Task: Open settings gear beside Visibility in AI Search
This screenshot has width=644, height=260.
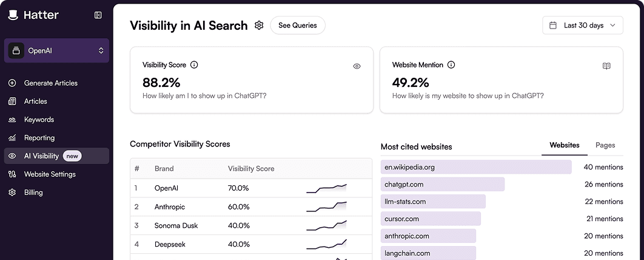Action: pos(259,26)
